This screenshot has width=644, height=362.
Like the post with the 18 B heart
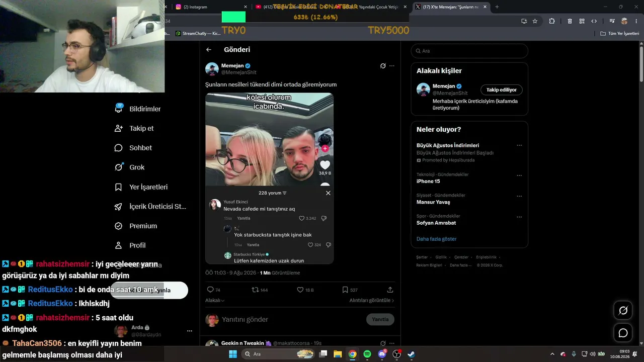coord(300,290)
